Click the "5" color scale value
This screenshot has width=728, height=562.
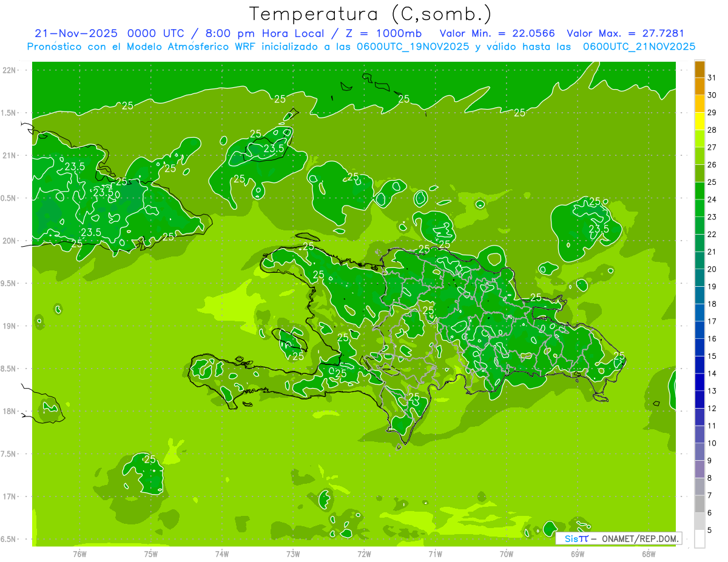(x=710, y=530)
